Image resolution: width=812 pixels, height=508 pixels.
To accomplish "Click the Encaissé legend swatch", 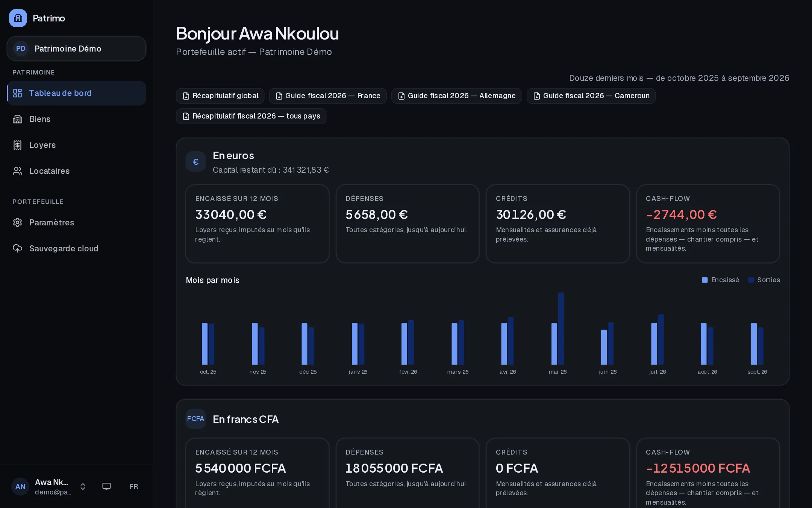I will point(705,280).
